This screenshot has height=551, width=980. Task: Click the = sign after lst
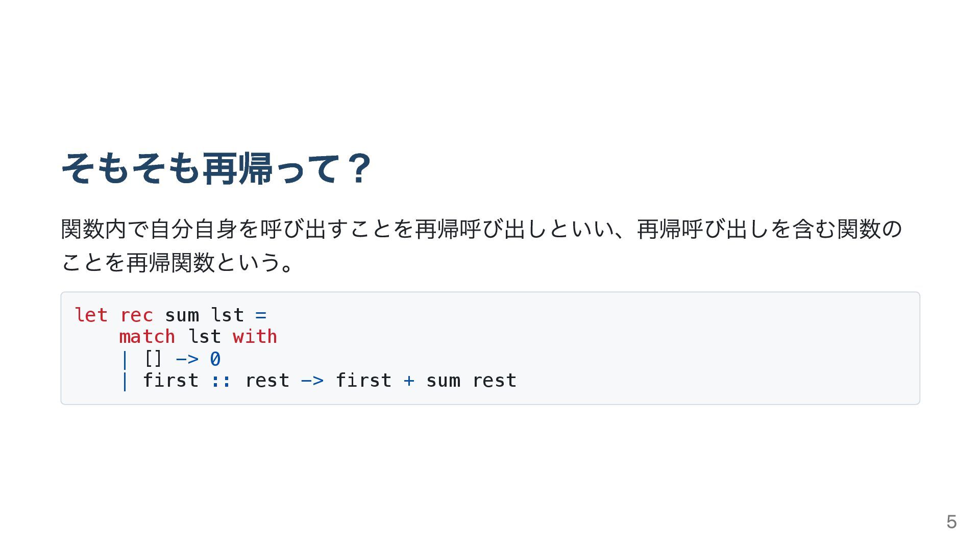261,315
